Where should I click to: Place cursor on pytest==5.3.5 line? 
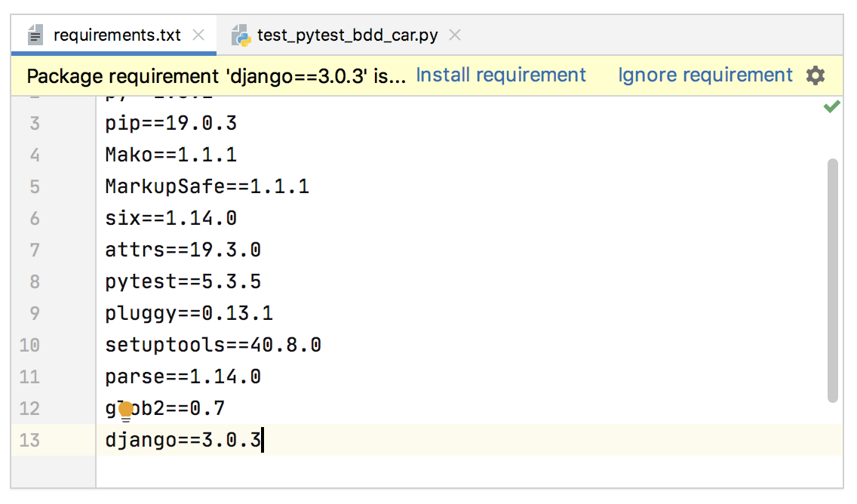click(x=183, y=282)
